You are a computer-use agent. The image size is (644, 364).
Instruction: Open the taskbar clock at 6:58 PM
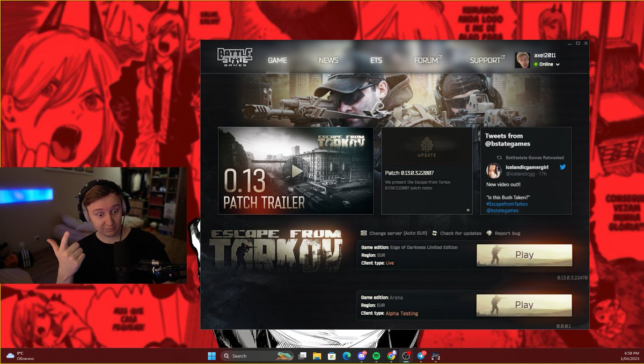630,355
